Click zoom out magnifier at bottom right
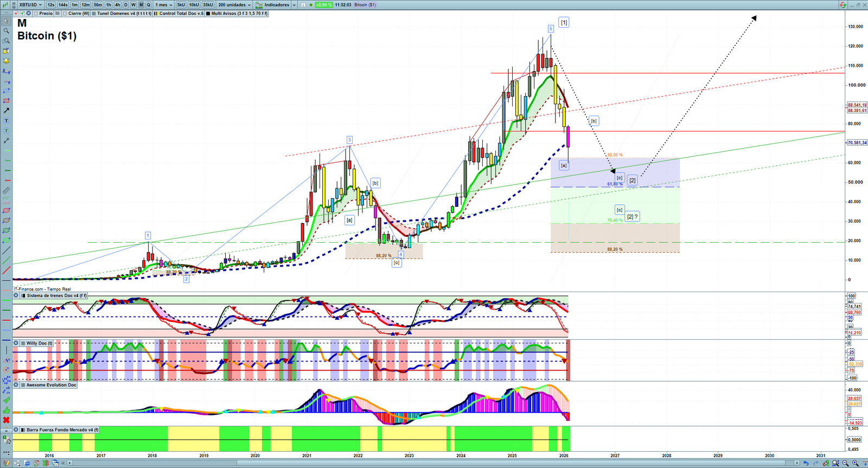Viewport: 868px width, 468px height. [846, 463]
